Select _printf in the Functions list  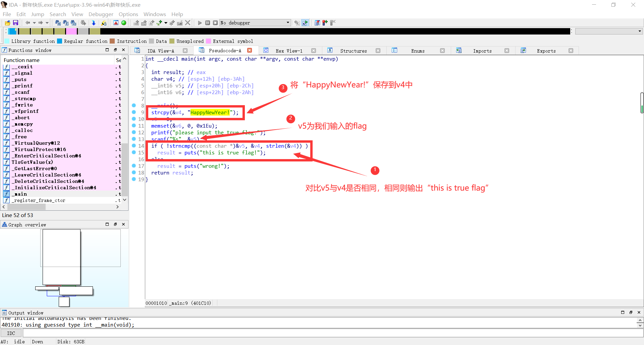coord(60,86)
